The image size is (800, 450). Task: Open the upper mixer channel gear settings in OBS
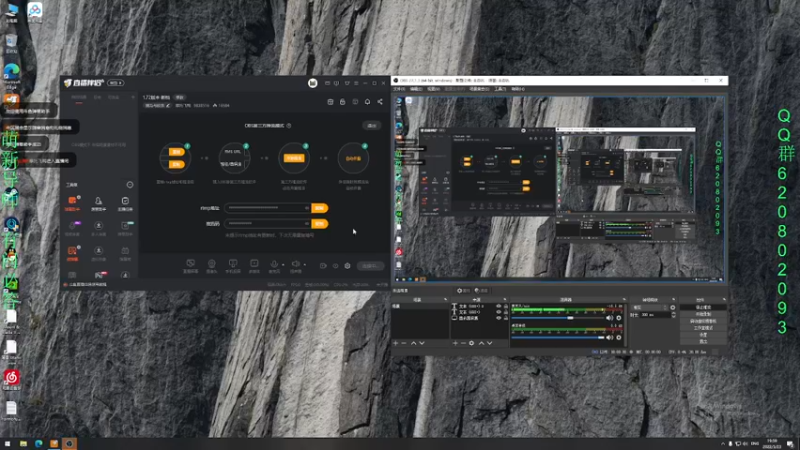click(619, 318)
